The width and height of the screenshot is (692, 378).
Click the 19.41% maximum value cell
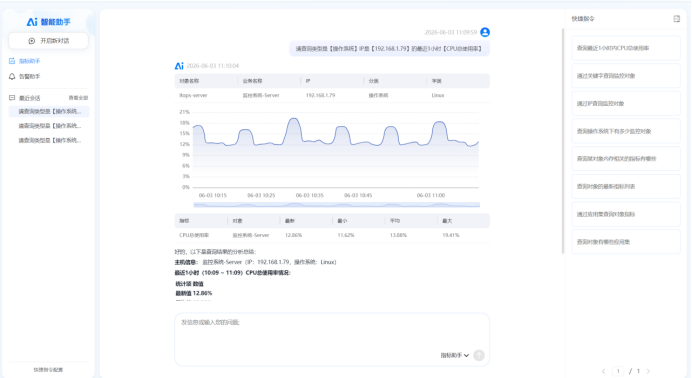click(x=451, y=235)
